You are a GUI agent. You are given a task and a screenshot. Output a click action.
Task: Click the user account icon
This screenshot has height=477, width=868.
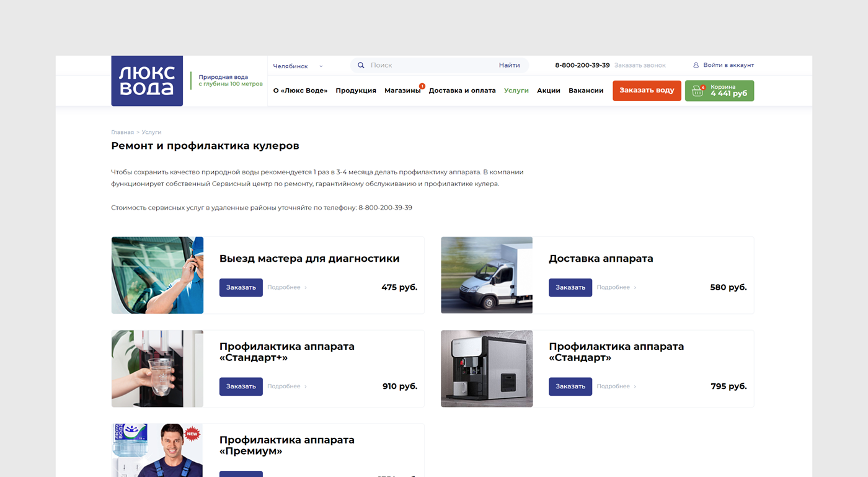(696, 65)
